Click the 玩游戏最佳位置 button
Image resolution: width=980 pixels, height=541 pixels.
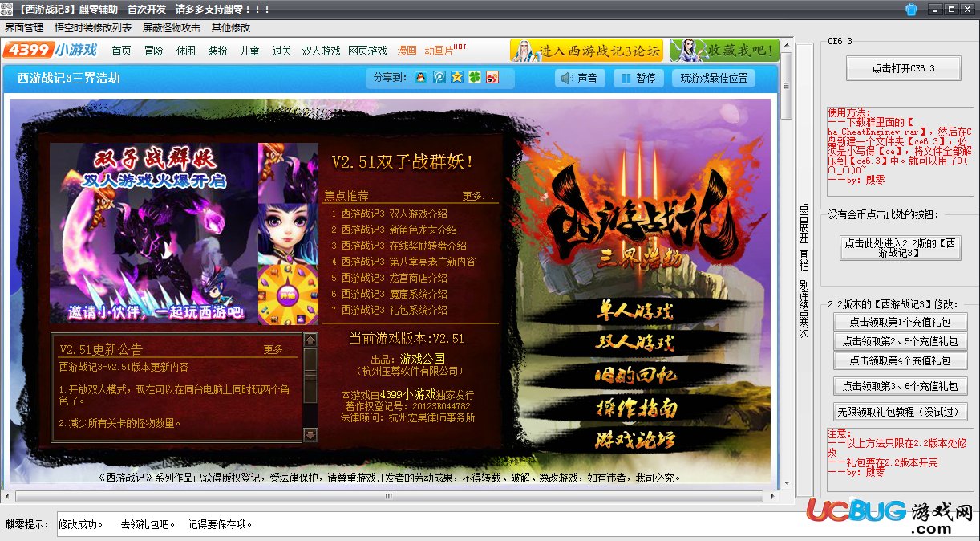pos(714,78)
